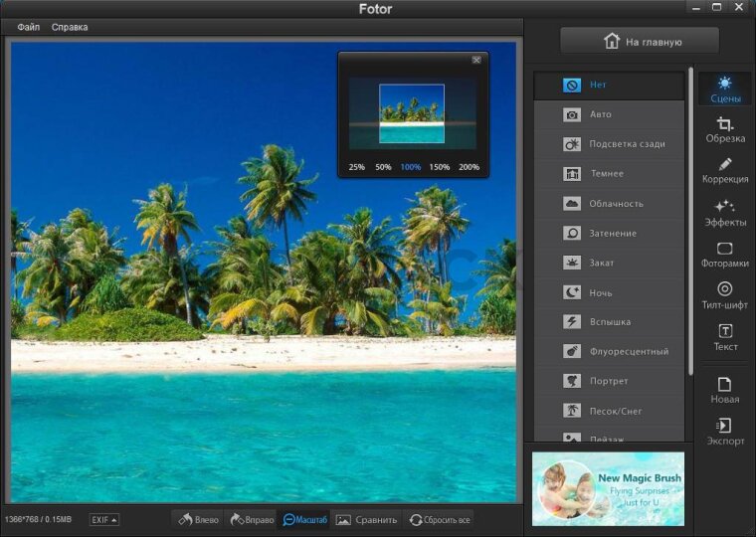Rotate image with Вправо button
The height and width of the screenshot is (537, 756).
(x=251, y=519)
